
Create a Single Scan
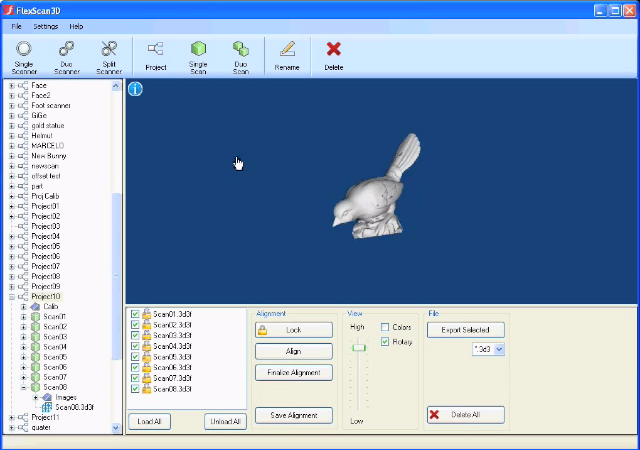[x=198, y=49]
